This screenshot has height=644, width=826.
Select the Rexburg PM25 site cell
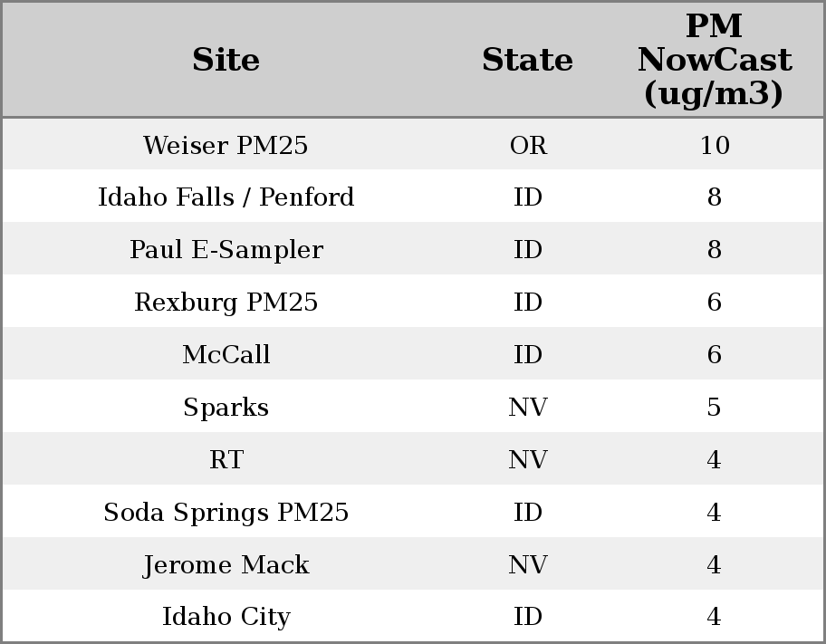226,303
